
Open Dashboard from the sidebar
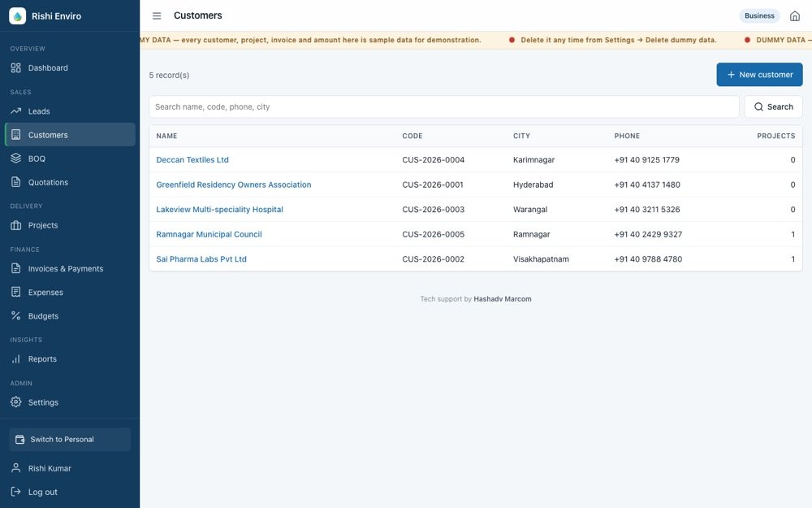70,68
